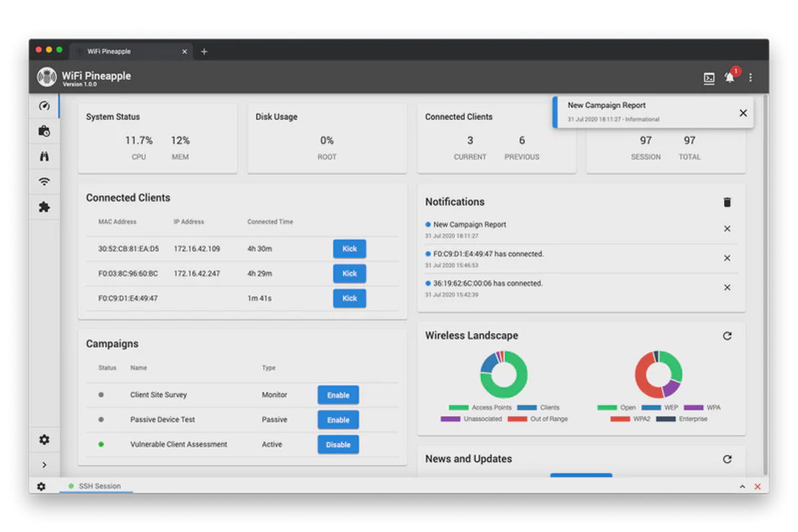Open the Modules puzzle-piece icon
This screenshot has width=798, height=532.
(44, 206)
